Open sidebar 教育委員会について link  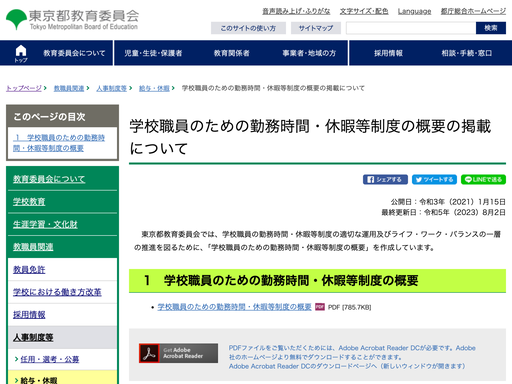[49, 179]
